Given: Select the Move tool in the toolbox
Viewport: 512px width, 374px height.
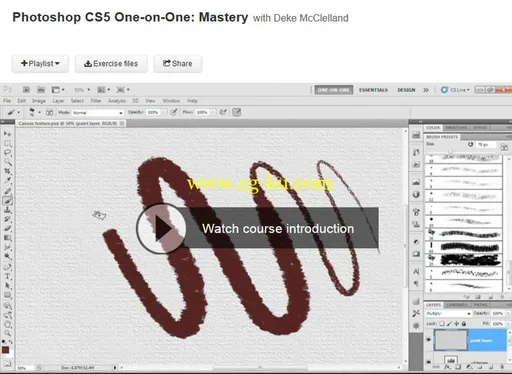Looking at the screenshot, I should pos(7,134).
